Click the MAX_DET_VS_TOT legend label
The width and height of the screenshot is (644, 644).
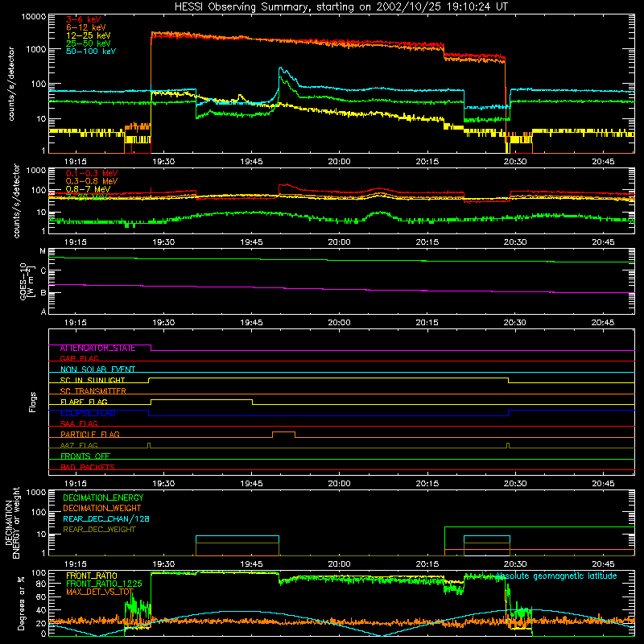[x=100, y=592]
